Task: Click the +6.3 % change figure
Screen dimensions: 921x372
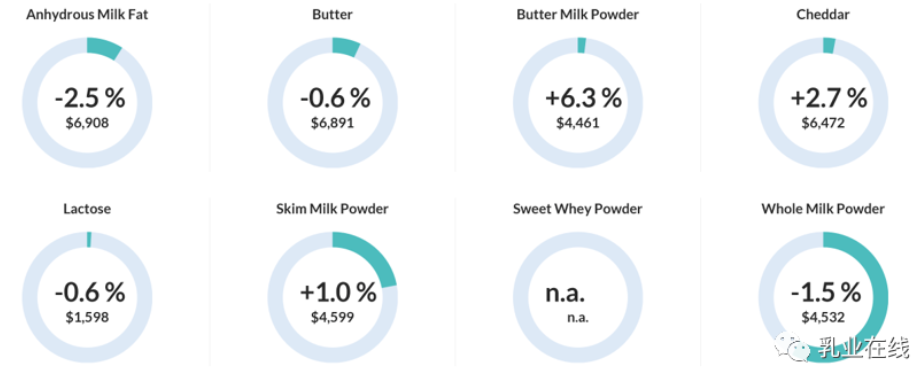Action: [583, 98]
